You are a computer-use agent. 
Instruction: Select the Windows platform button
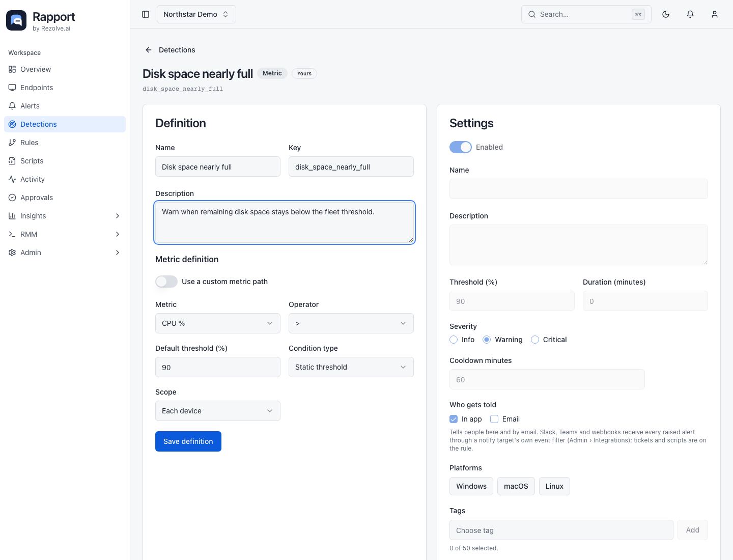(x=471, y=486)
